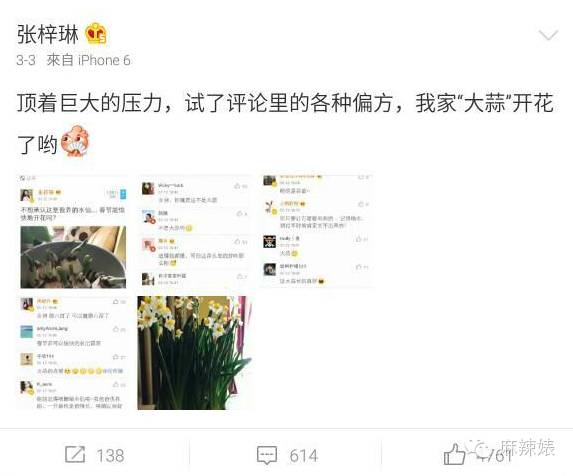The height and width of the screenshot is (476, 573).
Task: Tap the 3-3 post date
Action: [26, 60]
